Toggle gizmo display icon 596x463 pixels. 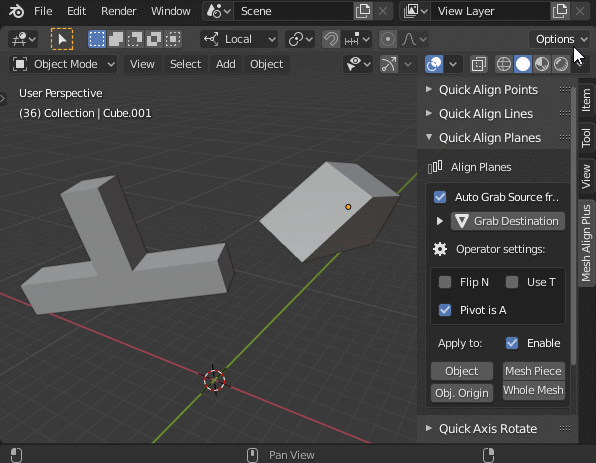[x=389, y=64]
